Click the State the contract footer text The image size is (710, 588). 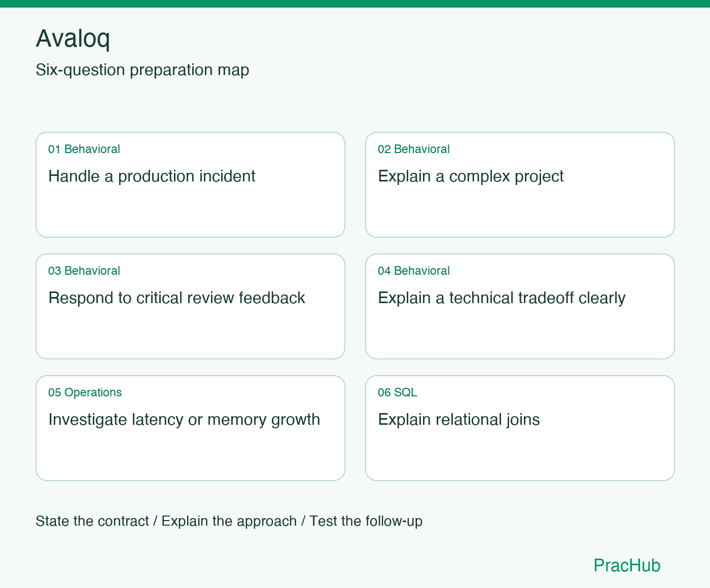click(92, 521)
